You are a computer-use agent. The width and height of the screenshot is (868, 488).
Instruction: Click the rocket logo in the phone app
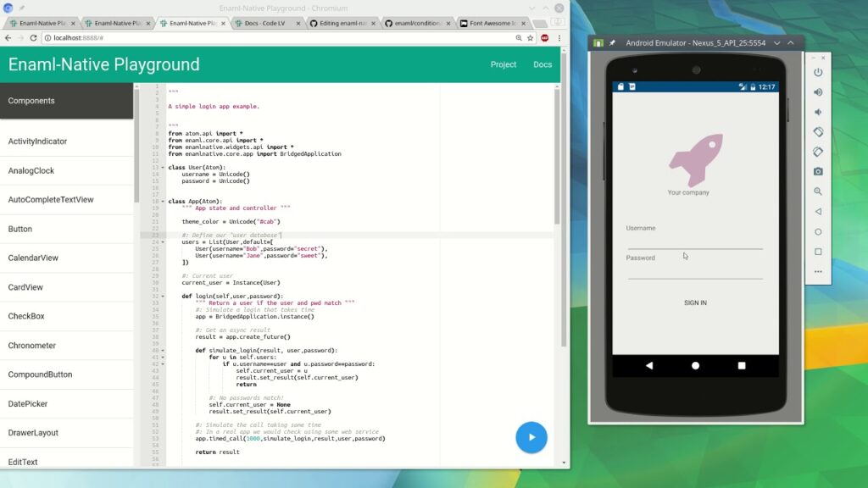click(x=696, y=159)
